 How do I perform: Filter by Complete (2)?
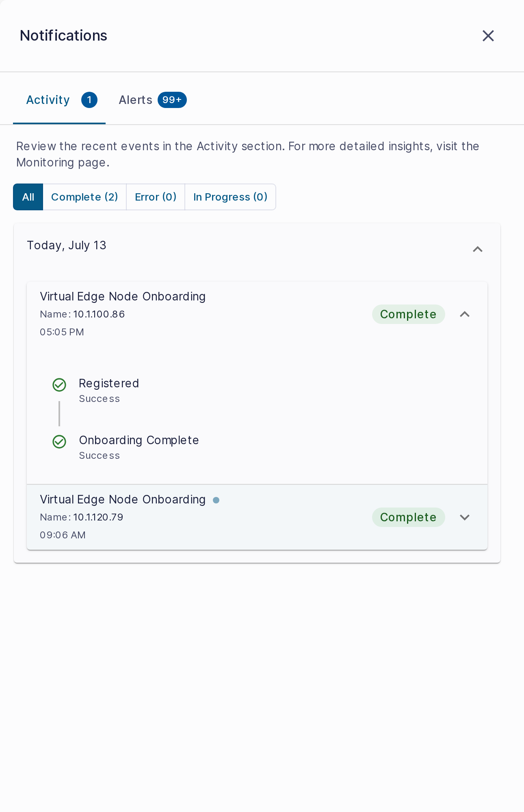pos(84,197)
